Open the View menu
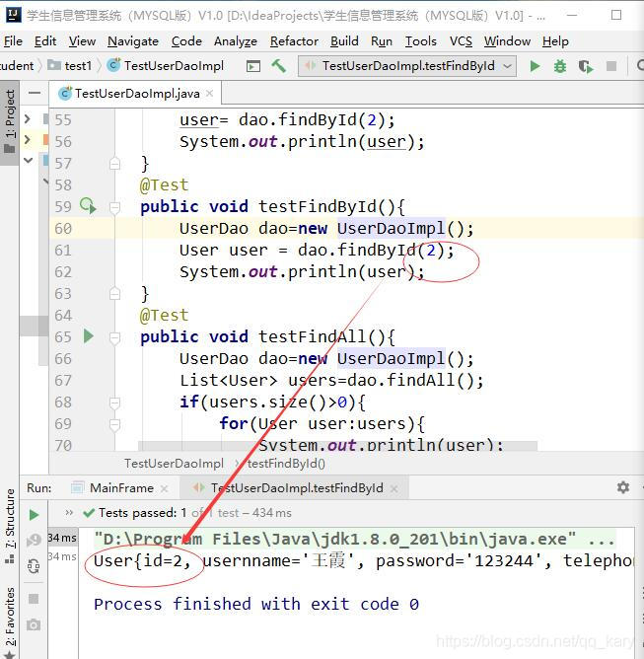 (82, 41)
